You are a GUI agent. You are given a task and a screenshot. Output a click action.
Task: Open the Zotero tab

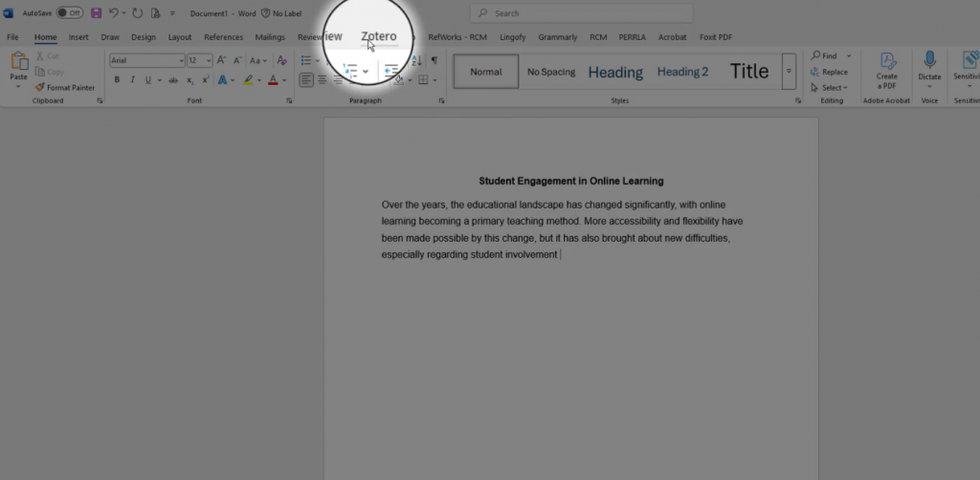tap(378, 36)
